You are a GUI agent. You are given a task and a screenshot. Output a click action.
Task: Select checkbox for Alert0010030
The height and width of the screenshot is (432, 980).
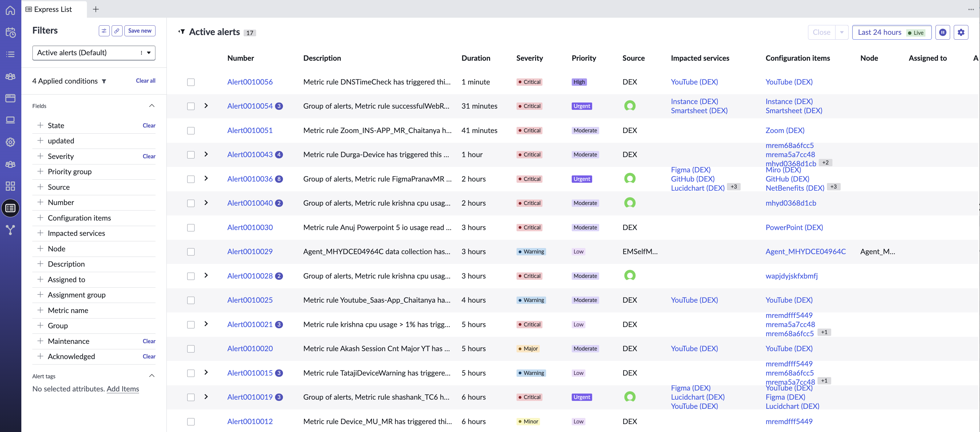click(191, 228)
